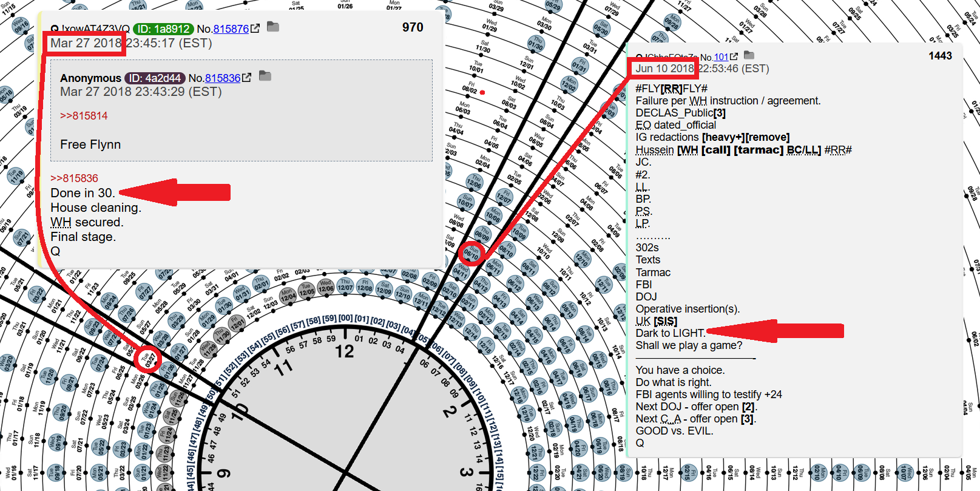Select the Fri 03/22 date marker

point(38,295)
